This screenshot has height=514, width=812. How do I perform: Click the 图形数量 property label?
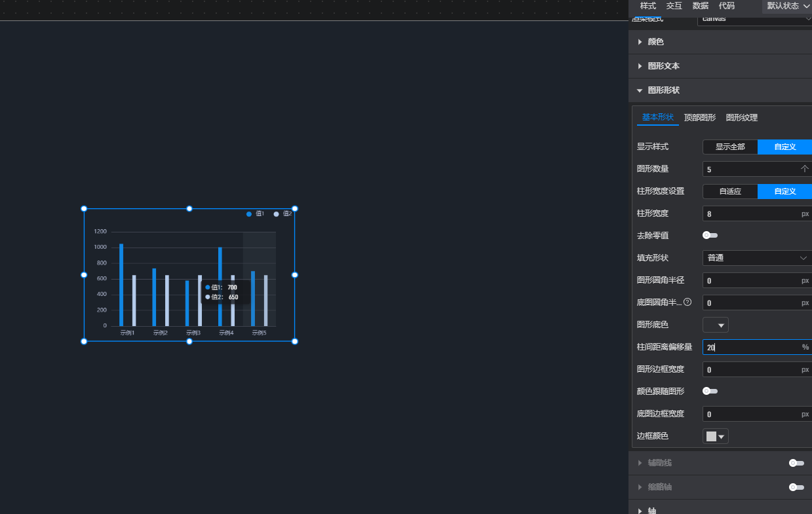tap(653, 169)
